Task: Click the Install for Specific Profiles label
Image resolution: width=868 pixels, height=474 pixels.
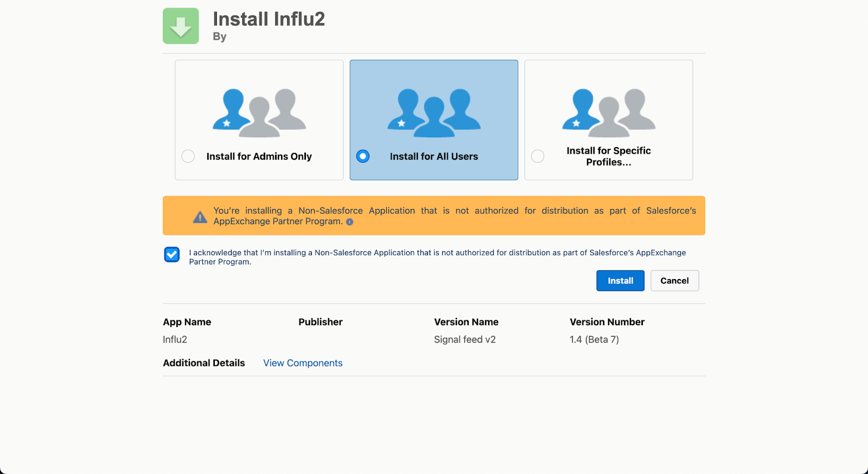Action: click(609, 156)
